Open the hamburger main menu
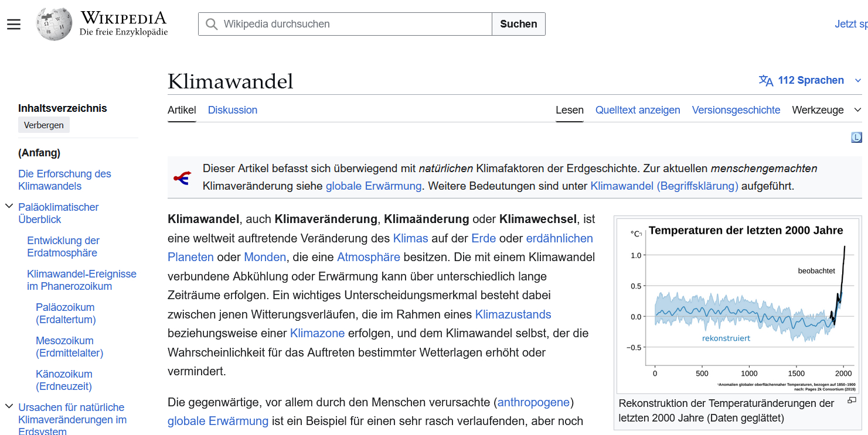Screen dimensions: 868x435 point(13,24)
